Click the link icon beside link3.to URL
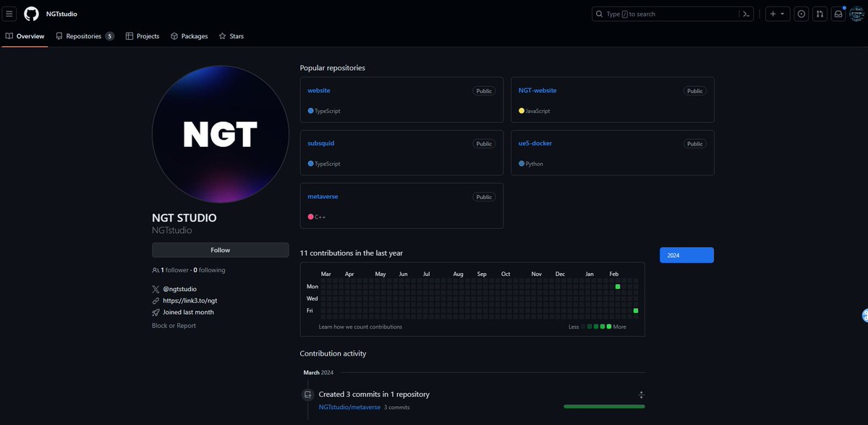This screenshot has width=868, height=425. [156, 300]
